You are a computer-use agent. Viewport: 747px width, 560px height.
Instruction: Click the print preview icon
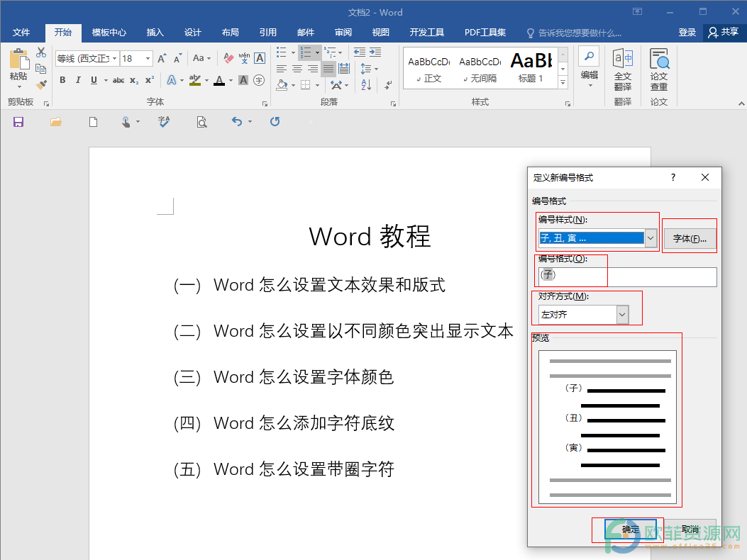(201, 122)
